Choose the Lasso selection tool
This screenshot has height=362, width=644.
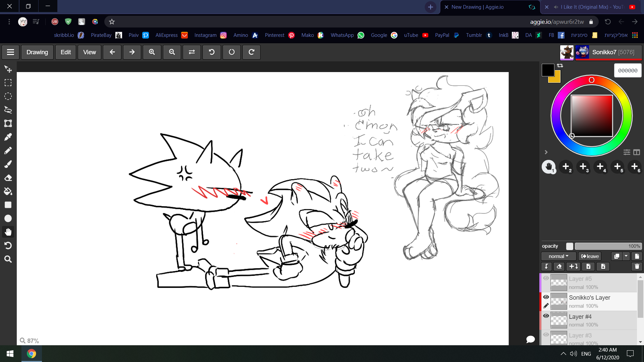coord(8,110)
